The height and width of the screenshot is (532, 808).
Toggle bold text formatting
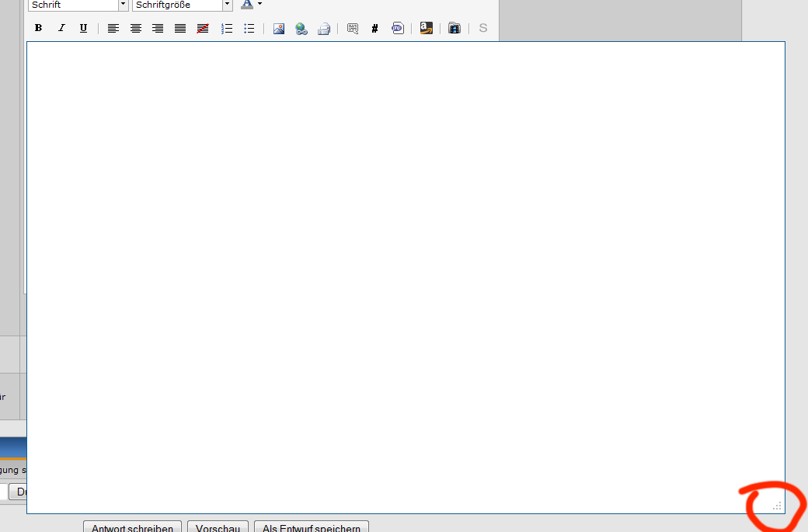38,28
